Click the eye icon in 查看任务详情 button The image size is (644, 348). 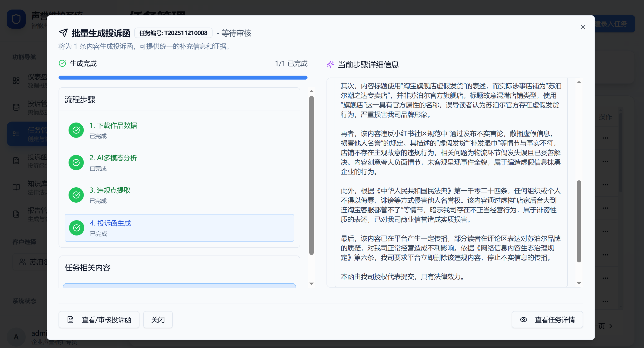pyautogui.click(x=523, y=320)
